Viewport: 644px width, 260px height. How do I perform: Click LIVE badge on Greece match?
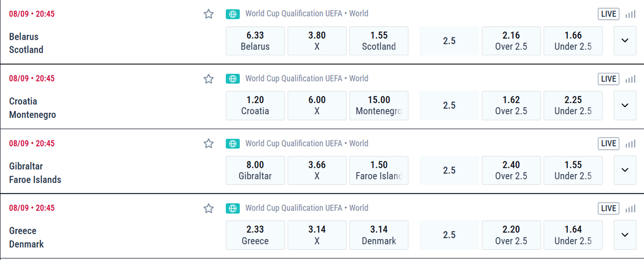pos(609,208)
